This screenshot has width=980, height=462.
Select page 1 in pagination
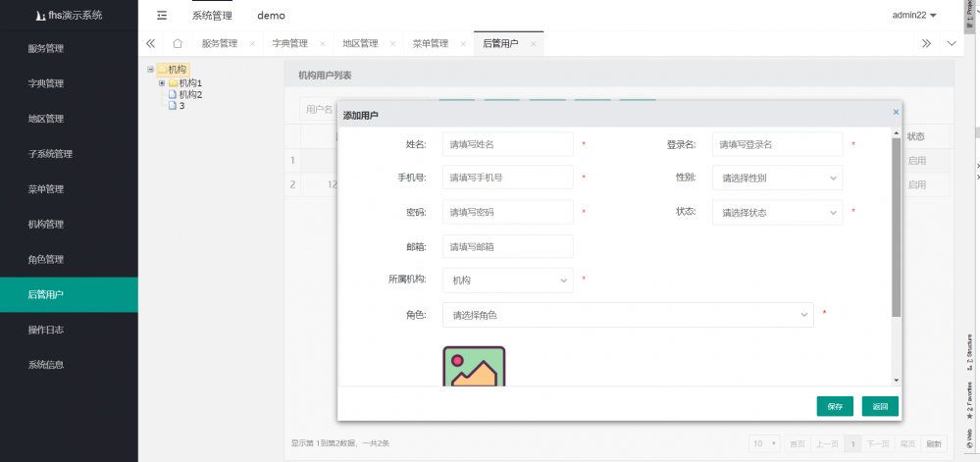tap(852, 444)
